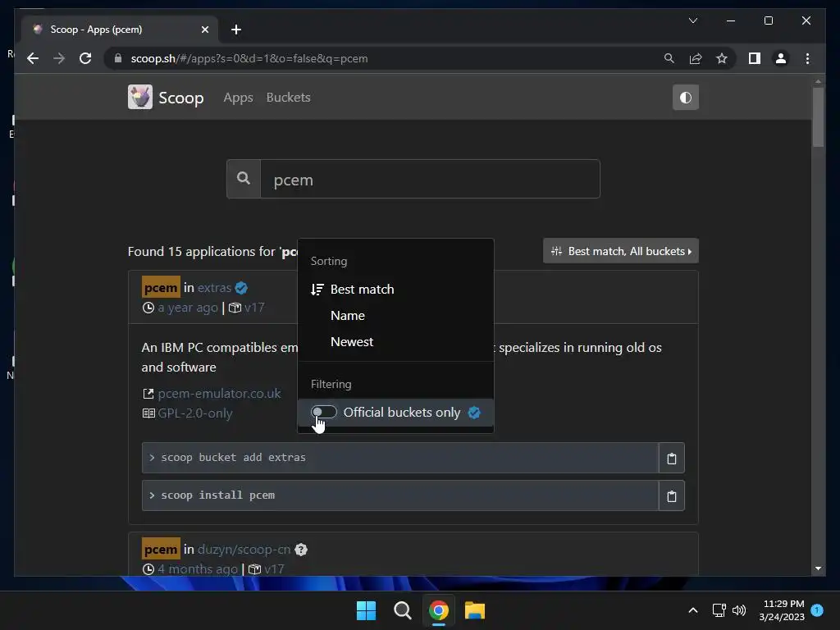This screenshot has width=840, height=630.
Task: Click the Chrome taskbar icon
Action: tap(439, 610)
